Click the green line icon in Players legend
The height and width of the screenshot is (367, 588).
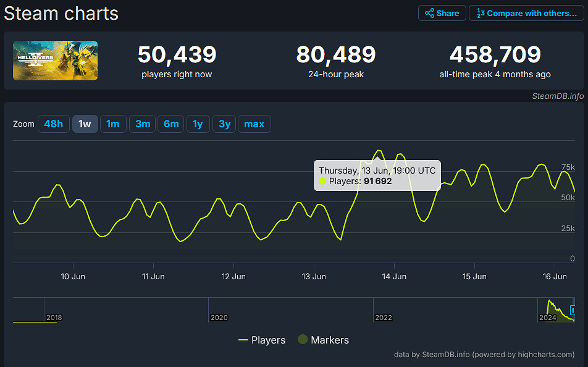pyautogui.click(x=243, y=340)
